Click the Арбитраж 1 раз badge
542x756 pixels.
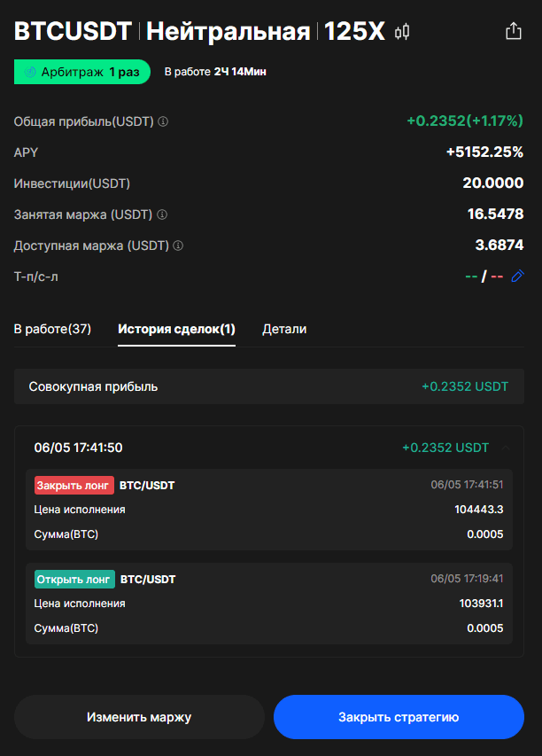click(x=81, y=72)
